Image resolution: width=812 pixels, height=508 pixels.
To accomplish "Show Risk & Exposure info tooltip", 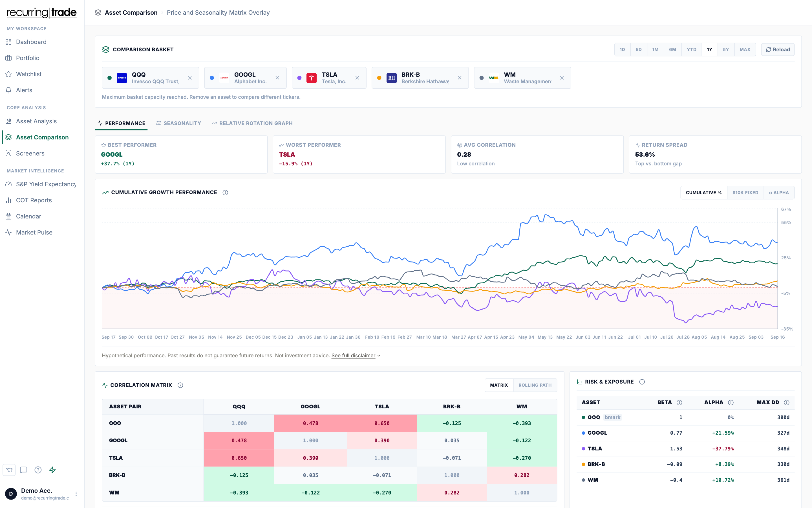I will coord(642,382).
